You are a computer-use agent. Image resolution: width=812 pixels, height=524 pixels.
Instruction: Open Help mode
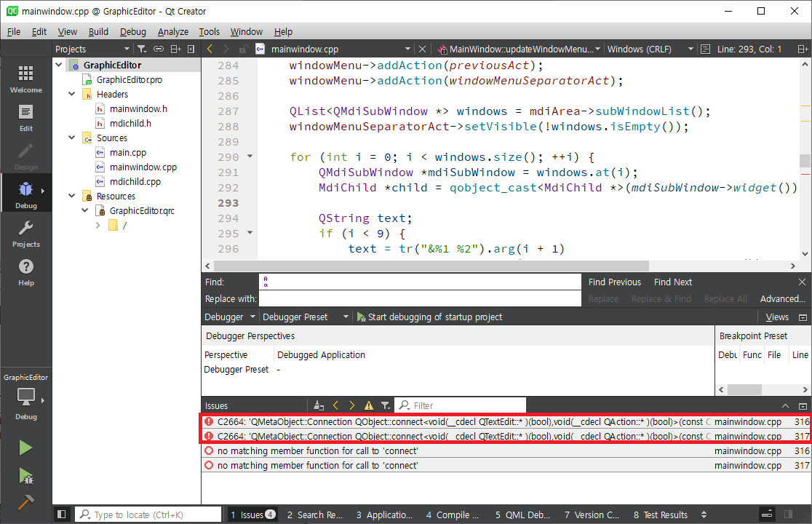pos(26,272)
